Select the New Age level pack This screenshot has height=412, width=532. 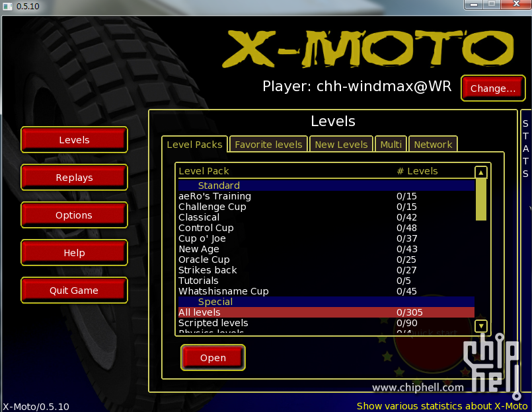pyautogui.click(x=326, y=249)
